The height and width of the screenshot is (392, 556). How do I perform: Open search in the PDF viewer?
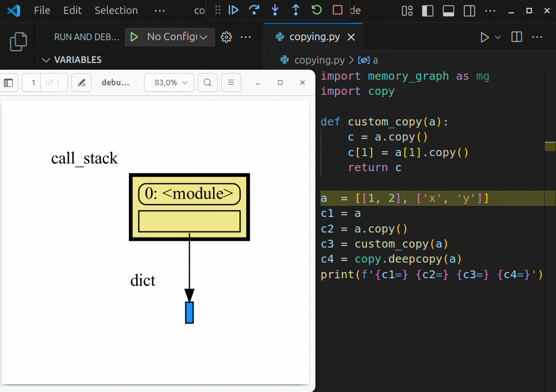[207, 82]
